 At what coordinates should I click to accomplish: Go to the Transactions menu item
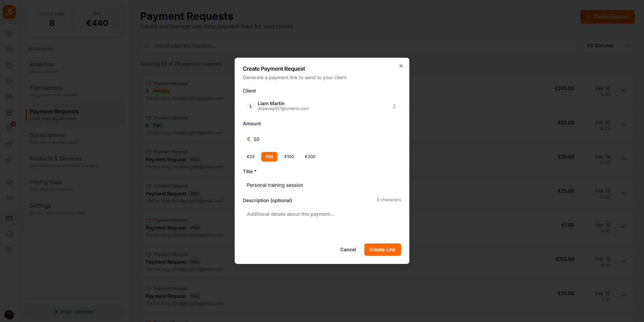pos(46,88)
